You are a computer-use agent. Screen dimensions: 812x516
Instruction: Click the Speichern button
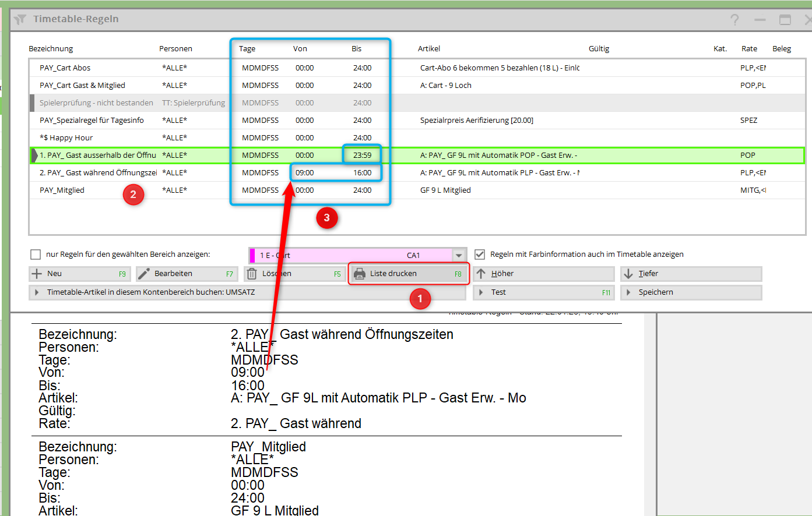pyautogui.click(x=655, y=292)
